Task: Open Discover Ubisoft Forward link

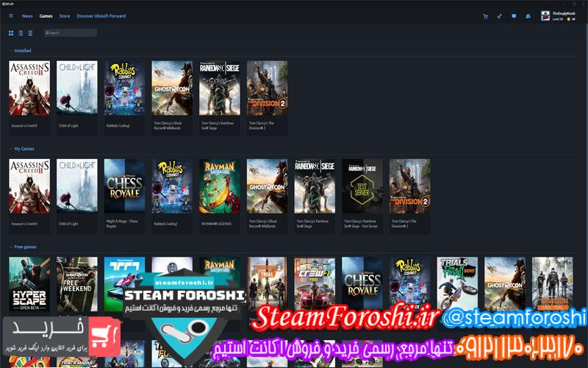Action: coord(101,15)
